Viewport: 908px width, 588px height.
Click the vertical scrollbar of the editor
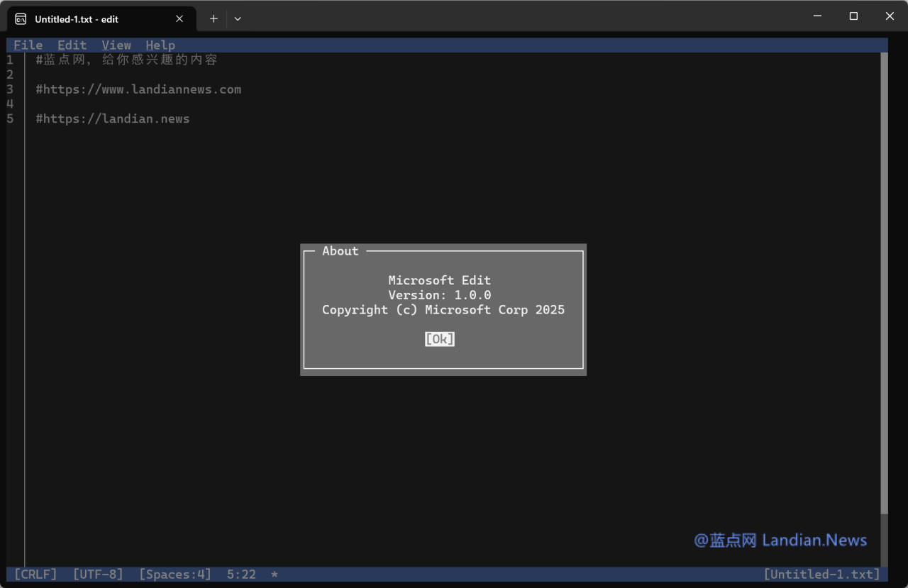[x=884, y=284]
